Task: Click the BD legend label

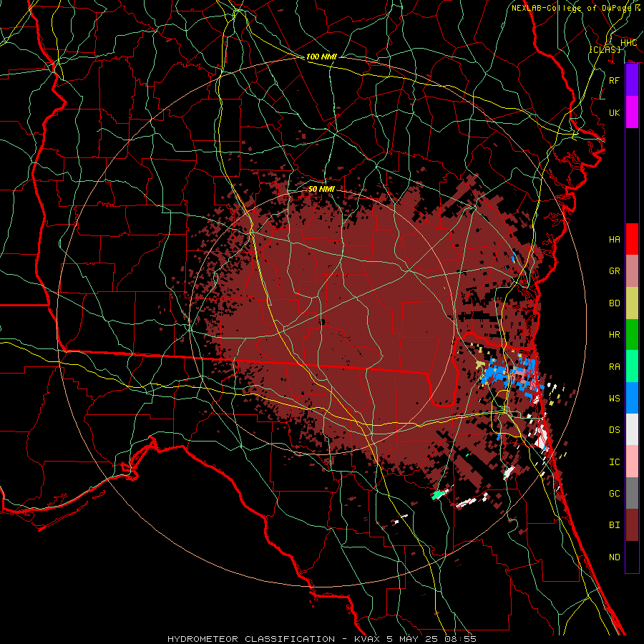Action: pos(614,303)
